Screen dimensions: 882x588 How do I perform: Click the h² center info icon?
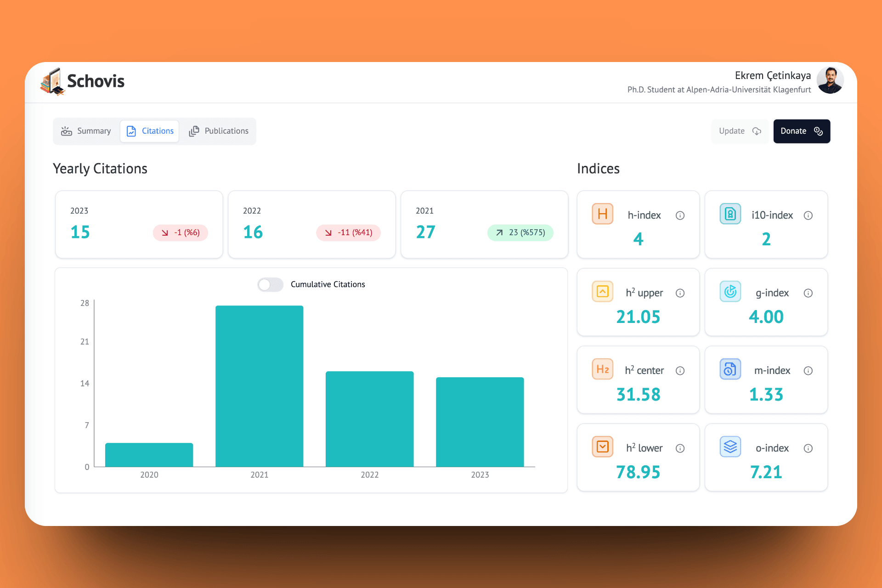tap(680, 371)
